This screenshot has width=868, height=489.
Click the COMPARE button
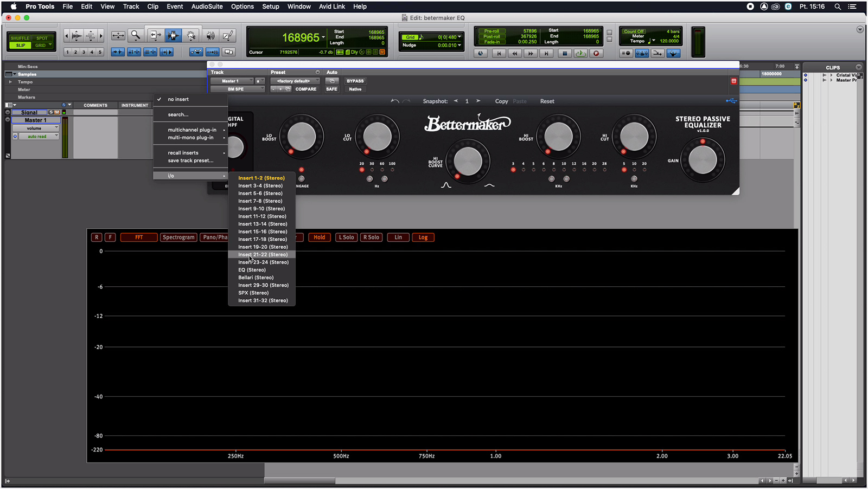[x=306, y=89]
